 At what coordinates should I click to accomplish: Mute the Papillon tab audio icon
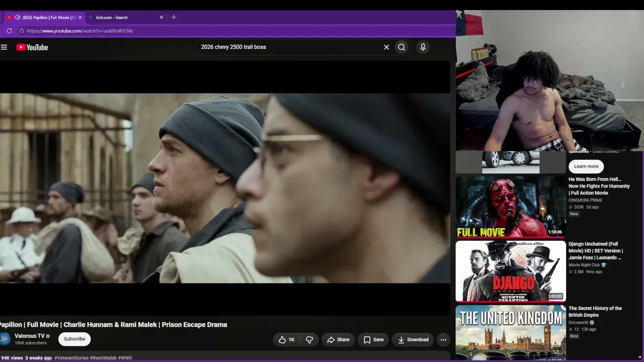pos(18,17)
